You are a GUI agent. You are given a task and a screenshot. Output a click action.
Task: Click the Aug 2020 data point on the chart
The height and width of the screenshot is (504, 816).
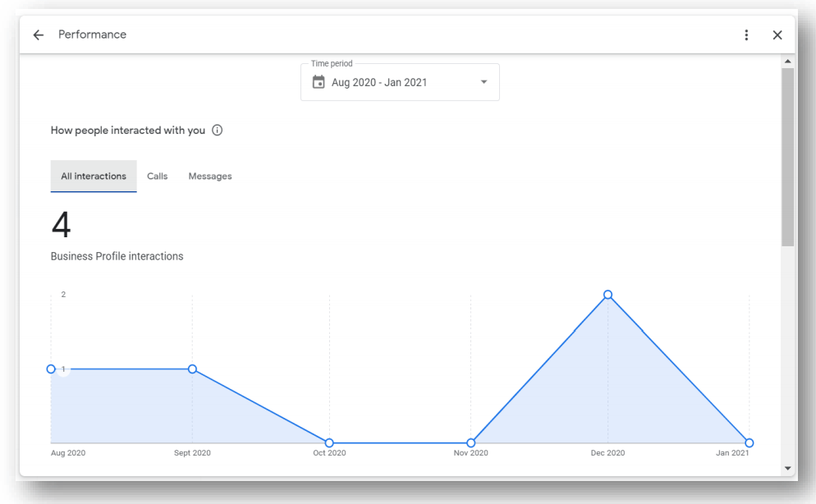coord(51,369)
